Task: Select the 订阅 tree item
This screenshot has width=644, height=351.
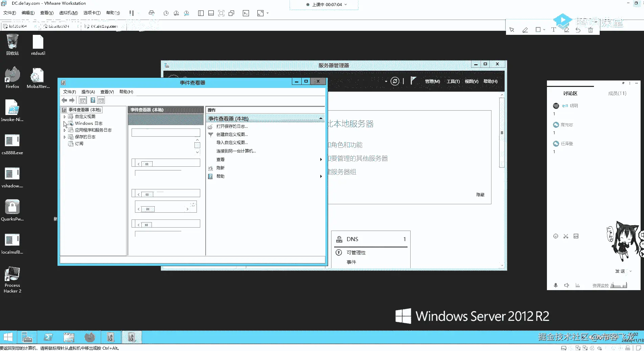Action: pyautogui.click(x=79, y=144)
